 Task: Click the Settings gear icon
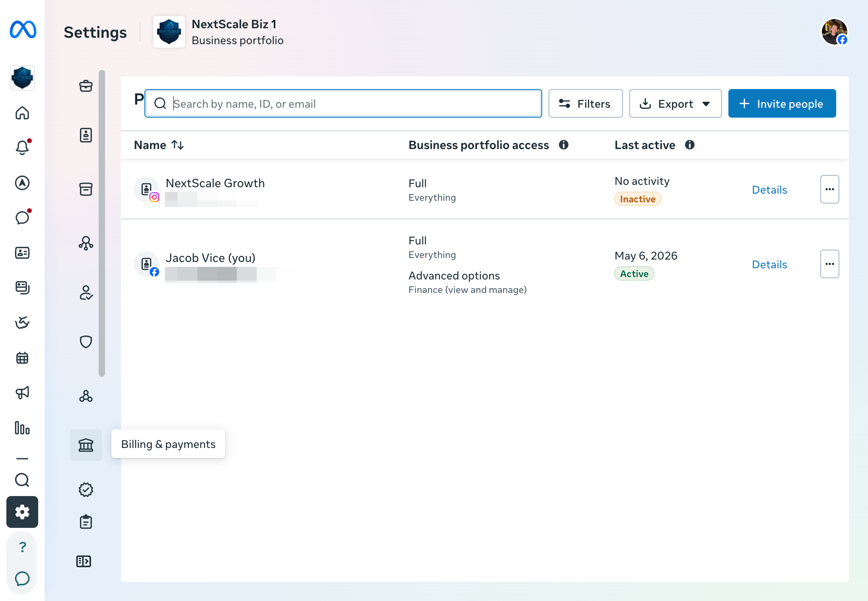click(x=22, y=512)
